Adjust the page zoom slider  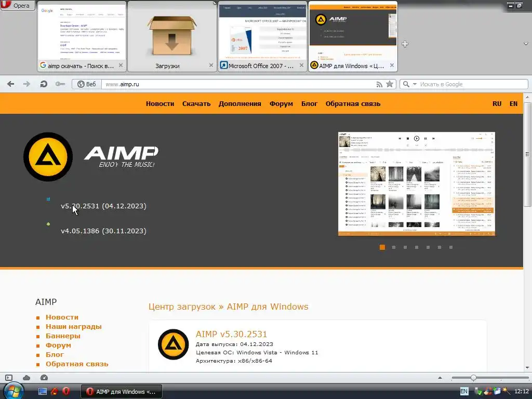coord(473,378)
